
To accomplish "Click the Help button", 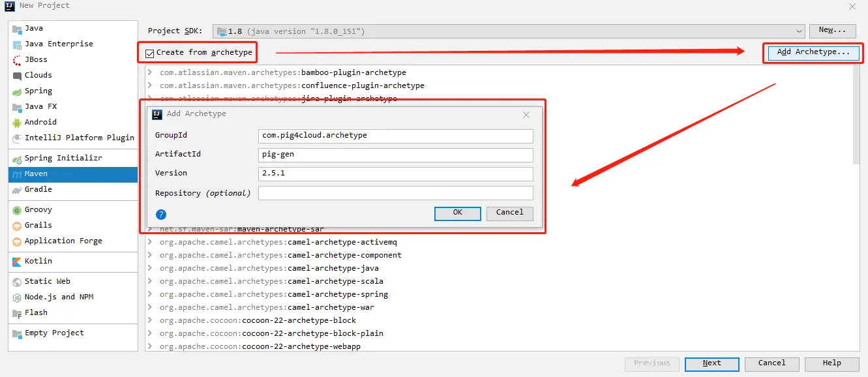I will (x=831, y=364).
